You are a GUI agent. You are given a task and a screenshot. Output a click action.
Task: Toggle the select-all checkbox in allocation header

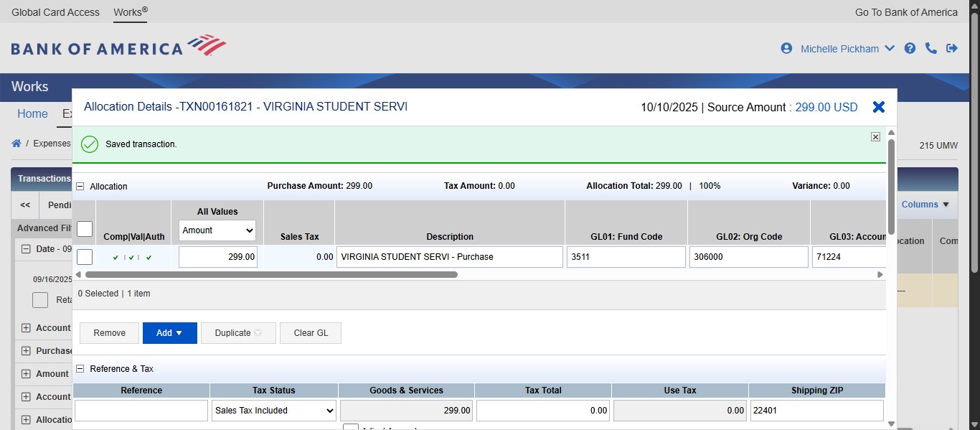tap(84, 228)
